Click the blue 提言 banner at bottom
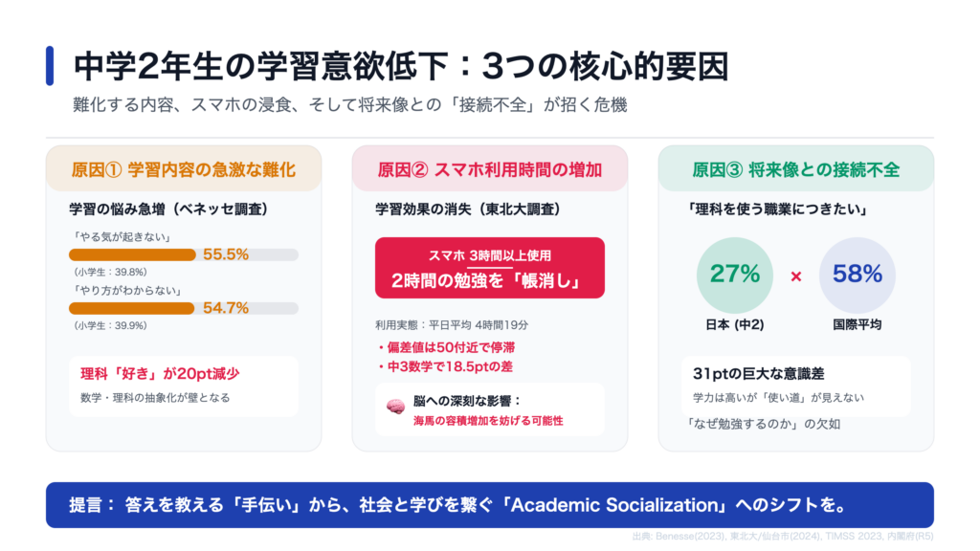Screen dimensions: 980x551 click(x=490, y=504)
